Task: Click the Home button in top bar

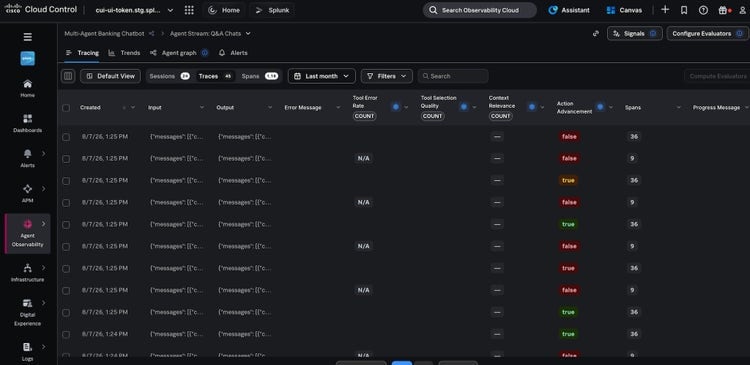Action: click(x=224, y=10)
